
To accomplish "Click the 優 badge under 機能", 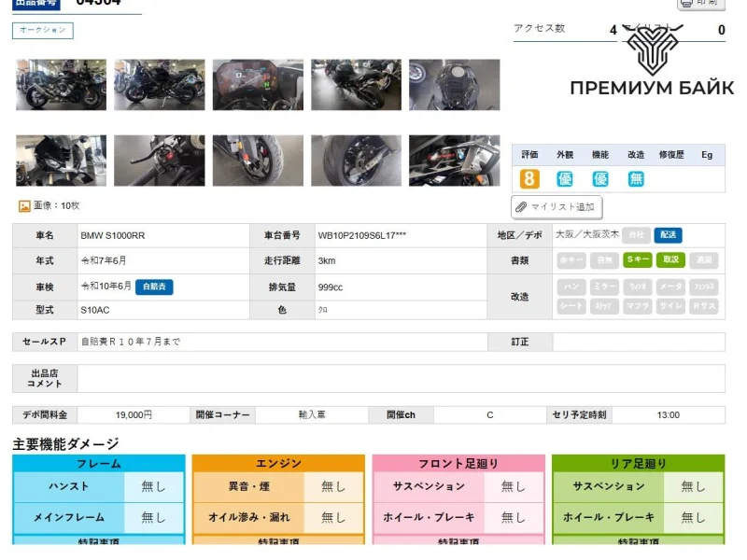I will pyautogui.click(x=600, y=179).
